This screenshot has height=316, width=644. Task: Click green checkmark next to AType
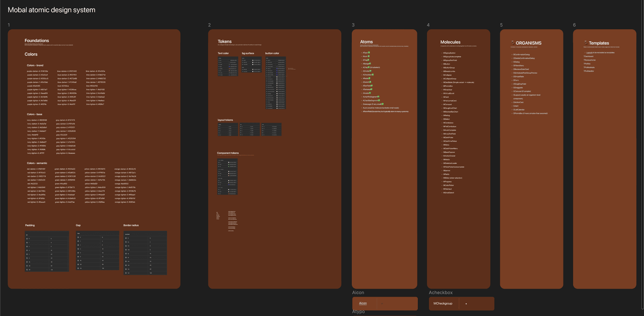(369, 52)
